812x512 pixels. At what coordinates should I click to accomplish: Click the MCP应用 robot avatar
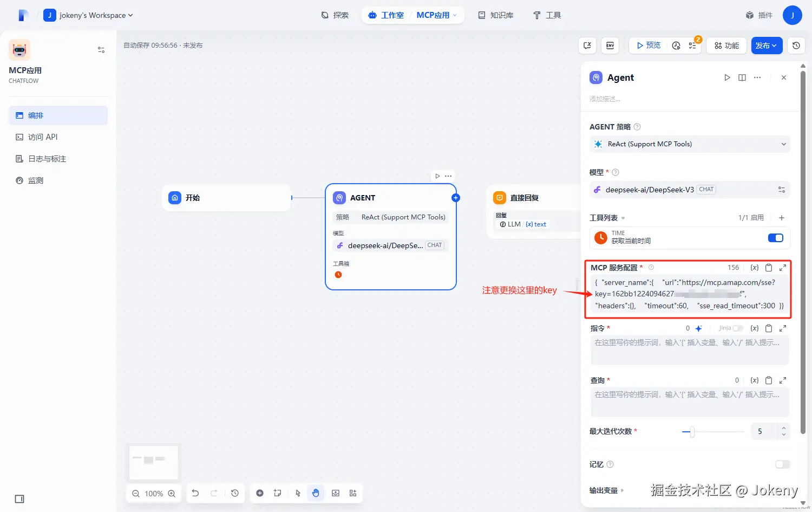click(19, 50)
